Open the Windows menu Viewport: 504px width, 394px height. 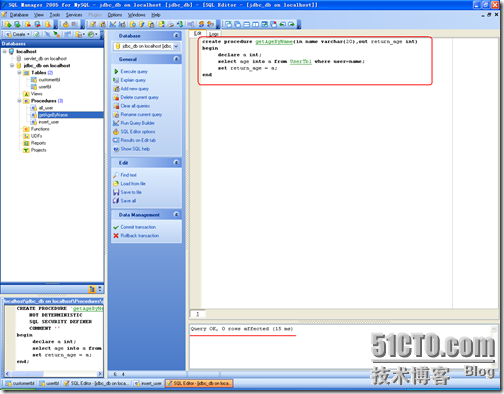pyautogui.click(x=137, y=15)
